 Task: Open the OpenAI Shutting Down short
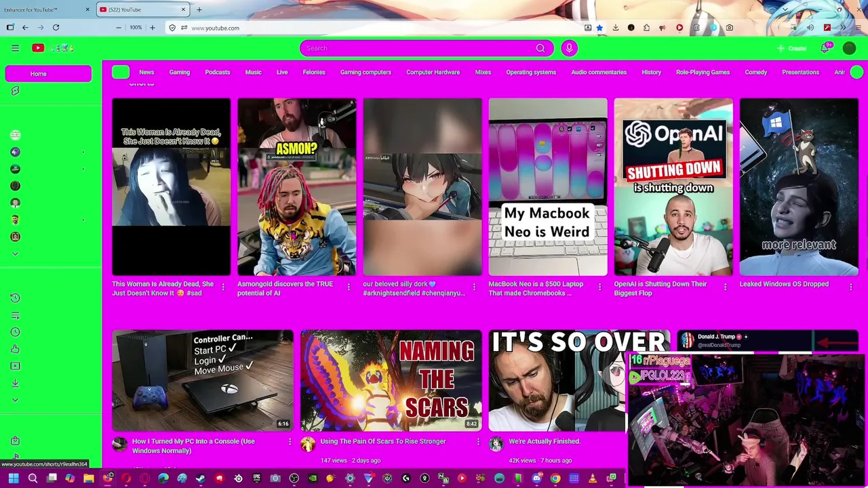click(x=673, y=187)
